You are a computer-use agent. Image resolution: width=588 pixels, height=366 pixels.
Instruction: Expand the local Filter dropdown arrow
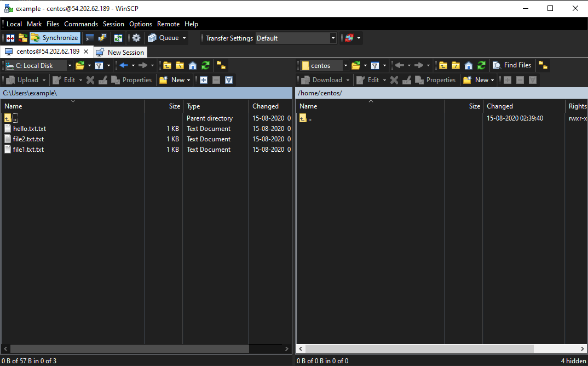point(109,66)
